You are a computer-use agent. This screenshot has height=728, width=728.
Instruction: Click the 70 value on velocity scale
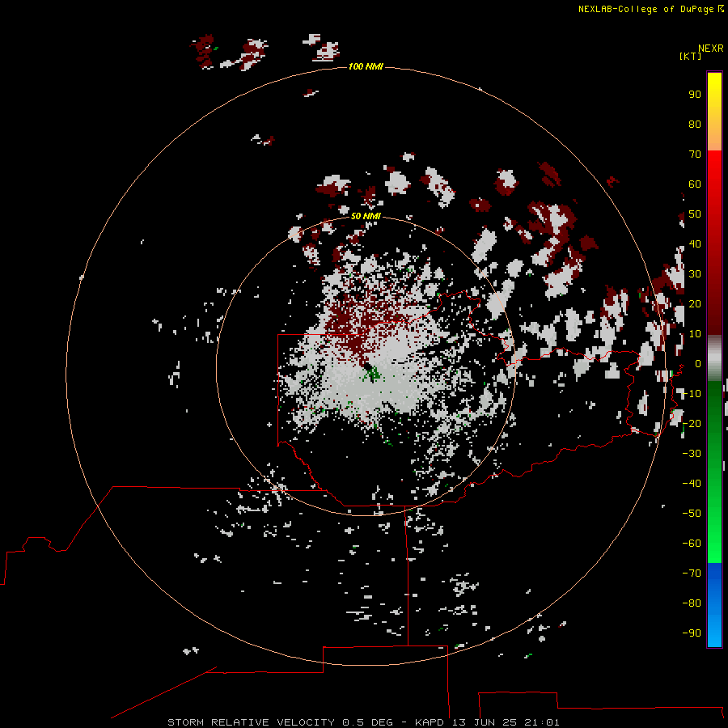(x=695, y=154)
